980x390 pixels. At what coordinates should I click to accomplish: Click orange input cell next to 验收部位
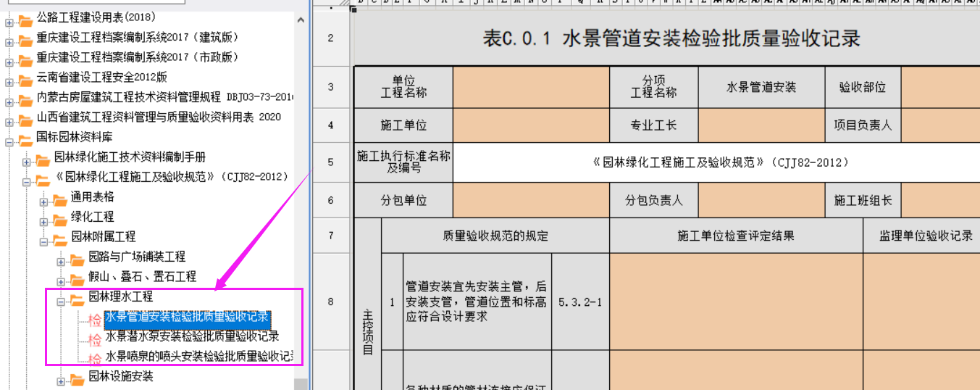pyautogui.click(x=940, y=87)
